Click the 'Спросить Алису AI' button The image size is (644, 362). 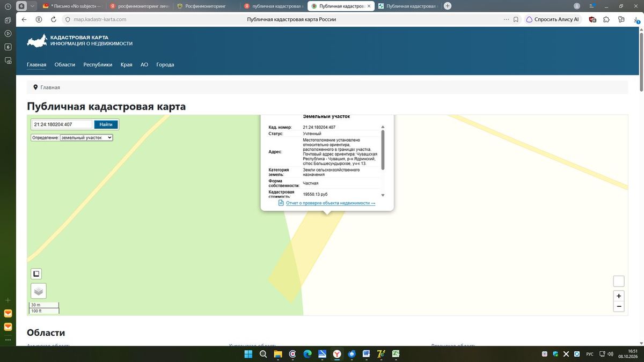point(552,19)
